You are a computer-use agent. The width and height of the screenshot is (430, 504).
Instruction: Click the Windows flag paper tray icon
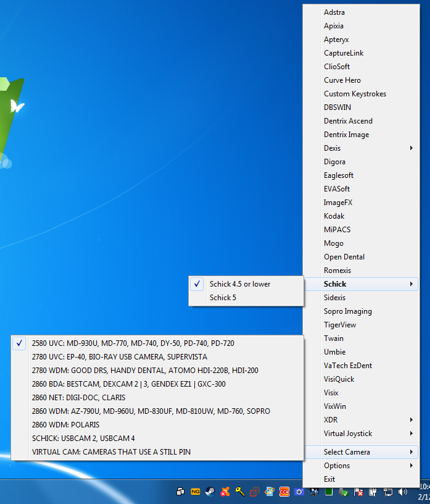pos(270,492)
